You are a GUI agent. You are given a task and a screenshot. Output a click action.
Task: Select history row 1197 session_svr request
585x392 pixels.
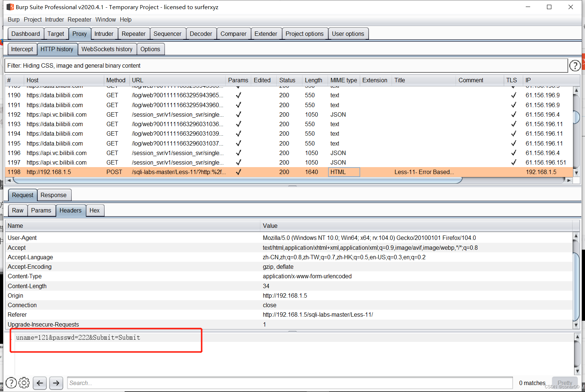pos(289,162)
